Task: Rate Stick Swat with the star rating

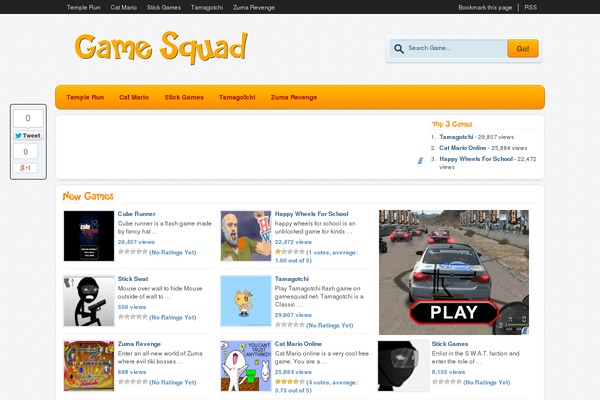Action: pos(133,317)
